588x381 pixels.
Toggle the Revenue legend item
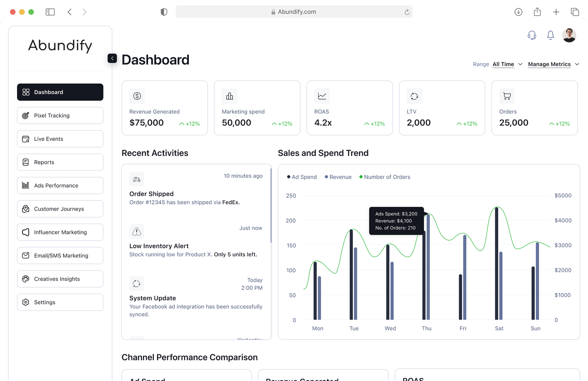(338, 177)
